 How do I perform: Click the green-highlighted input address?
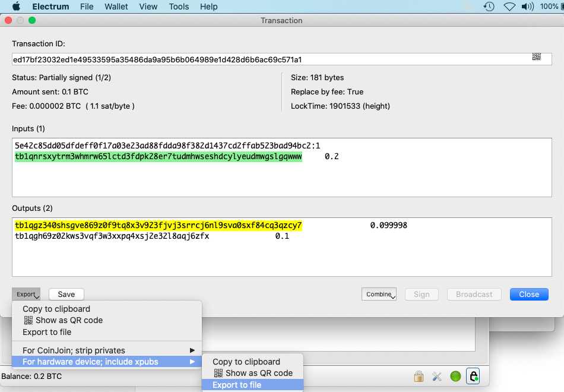(159, 157)
